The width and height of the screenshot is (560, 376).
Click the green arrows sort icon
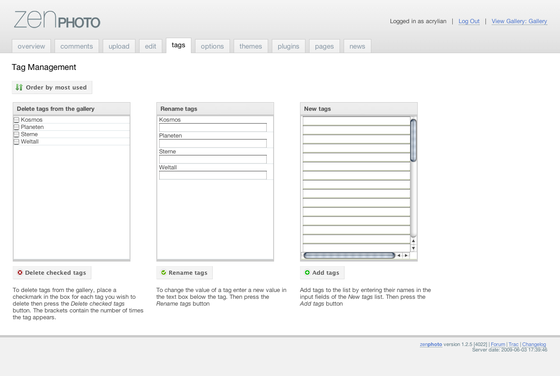point(19,87)
